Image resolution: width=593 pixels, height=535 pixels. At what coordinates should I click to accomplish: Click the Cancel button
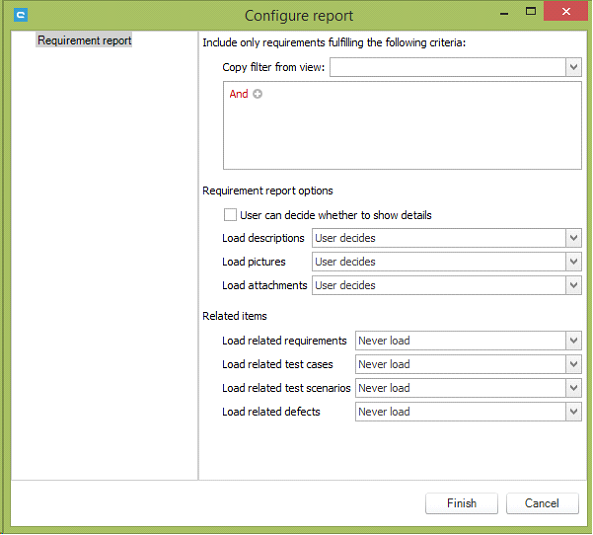coord(542,503)
